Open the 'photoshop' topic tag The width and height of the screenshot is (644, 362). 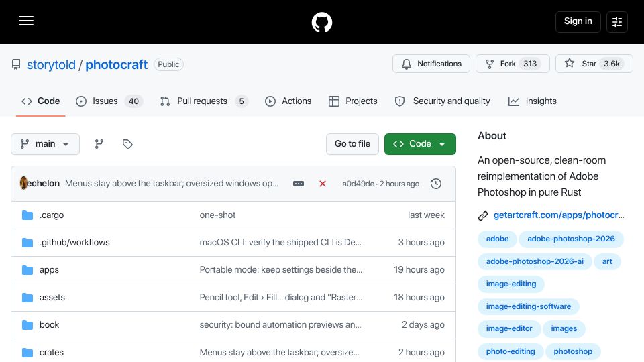(573, 351)
